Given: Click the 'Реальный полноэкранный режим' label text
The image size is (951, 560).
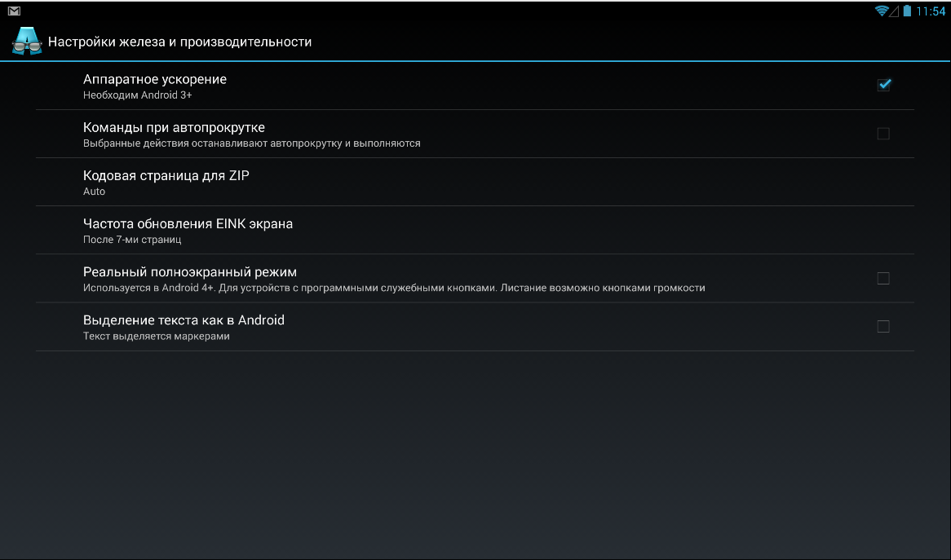Looking at the screenshot, I should pyautogui.click(x=190, y=271).
